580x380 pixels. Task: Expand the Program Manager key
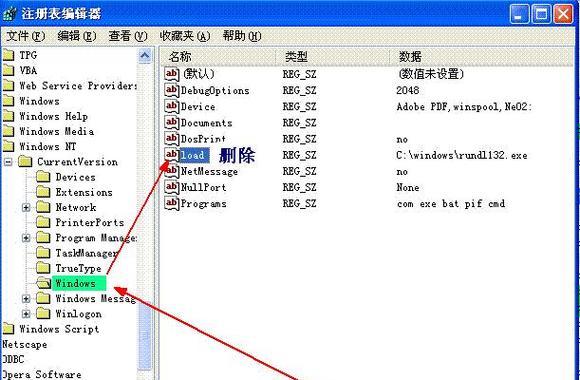26,238
